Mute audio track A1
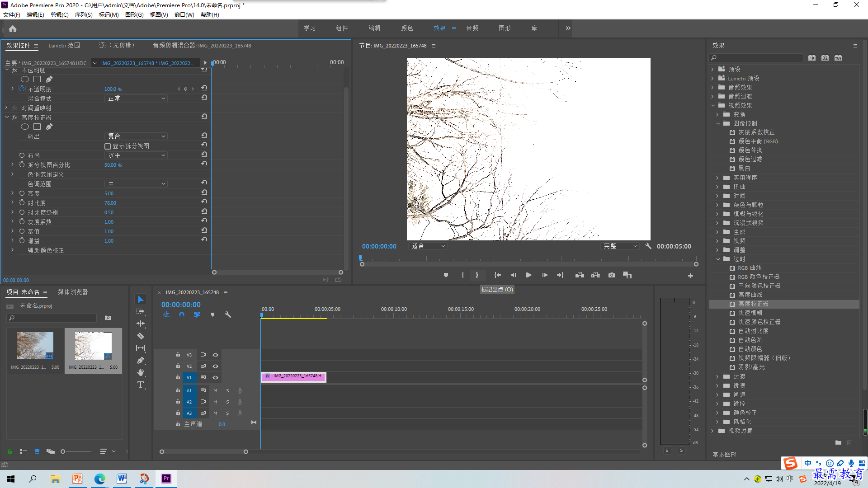This screenshot has width=868, height=488. [215, 390]
